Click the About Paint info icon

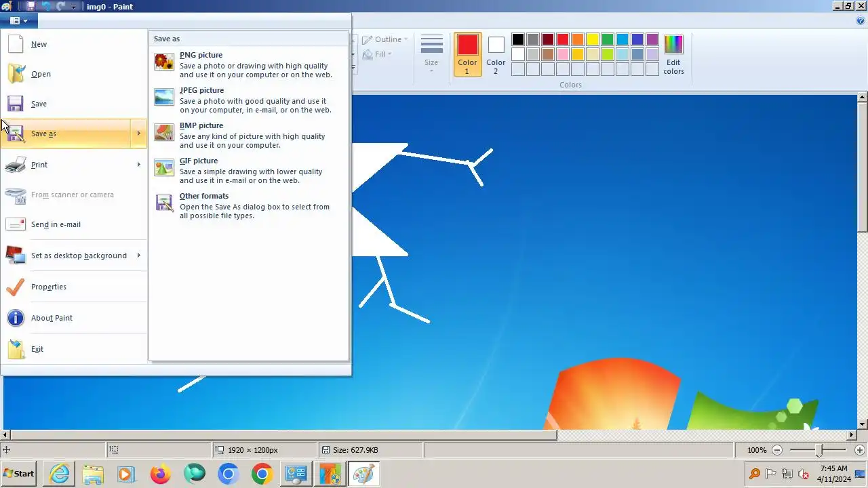(16, 318)
